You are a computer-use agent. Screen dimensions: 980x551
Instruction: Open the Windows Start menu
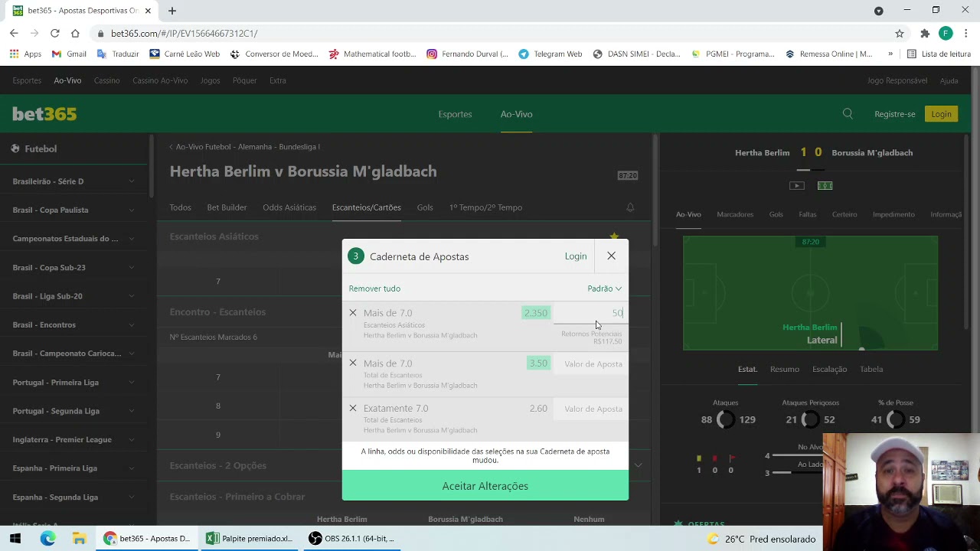pyautogui.click(x=16, y=539)
